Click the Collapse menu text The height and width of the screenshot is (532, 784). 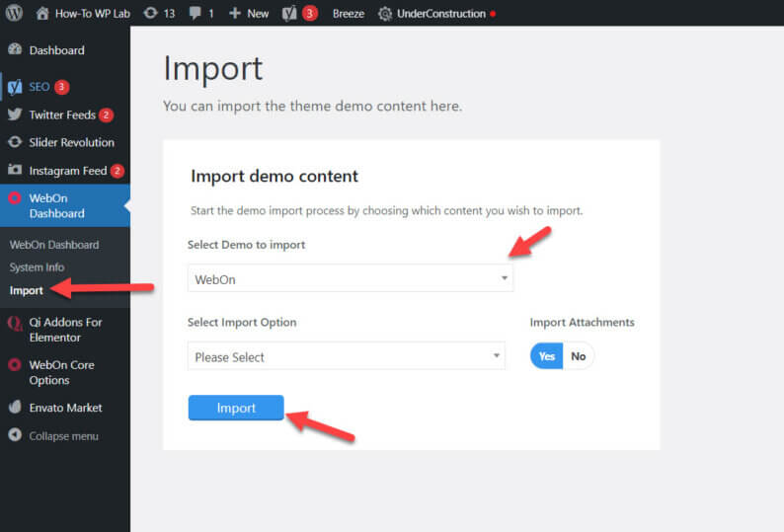(63, 436)
